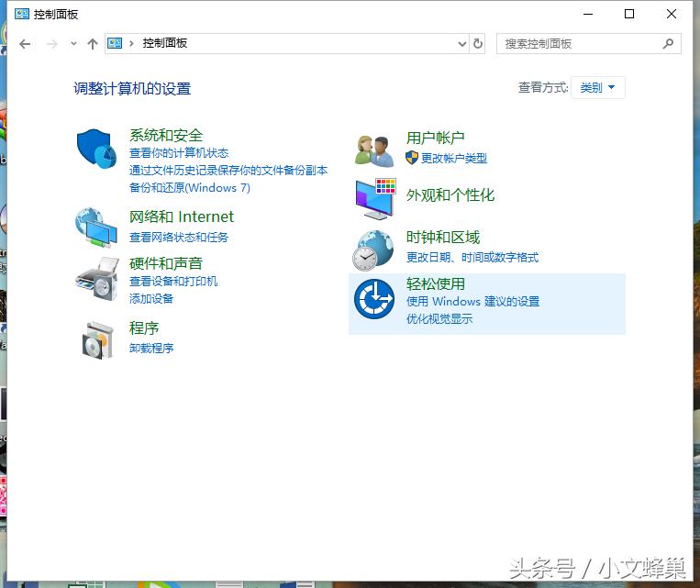
Task: Minimize the 控制面板 window
Action: tap(588, 15)
